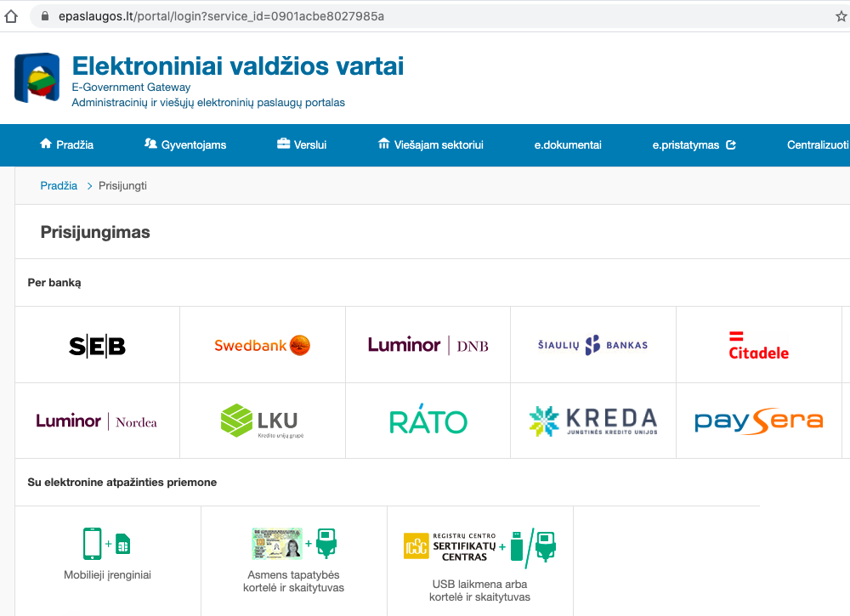The height and width of the screenshot is (616, 850).
Task: Select Luminor Nordea bank login
Action: point(98,421)
